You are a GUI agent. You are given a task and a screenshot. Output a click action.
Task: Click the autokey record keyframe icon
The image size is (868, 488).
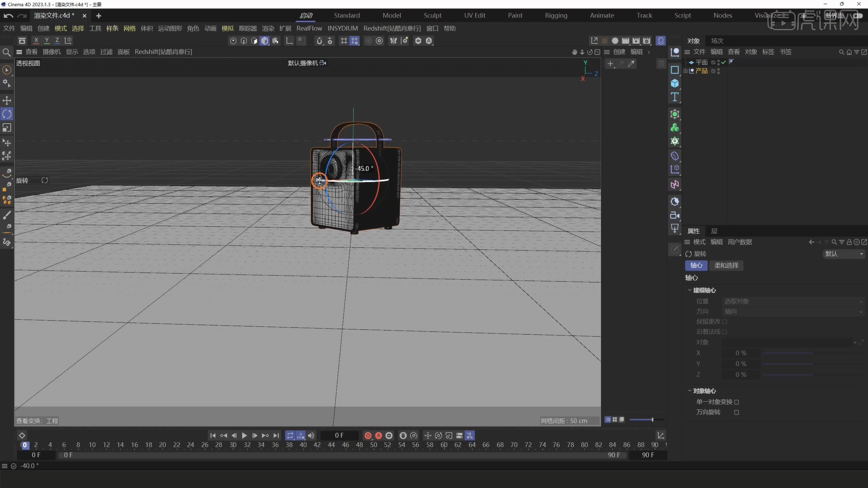[x=378, y=436]
